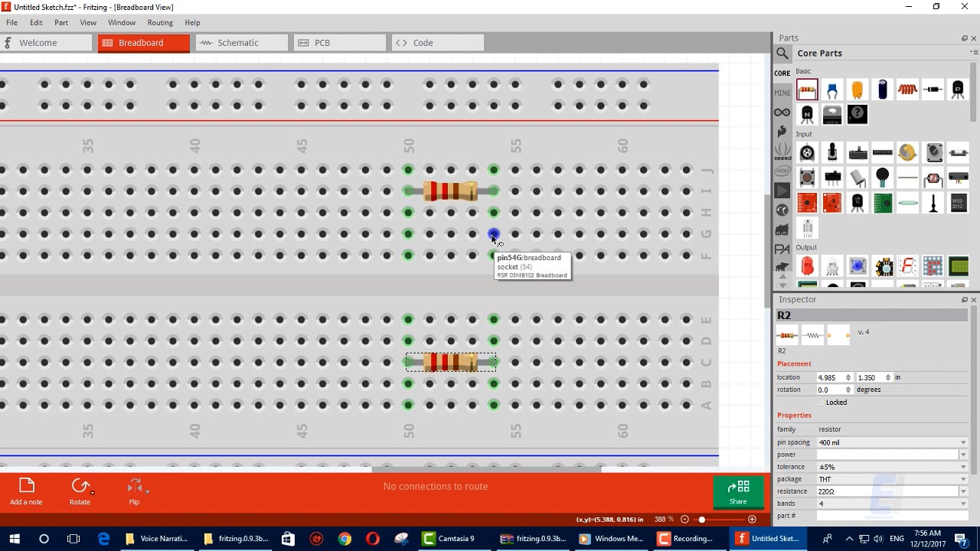The width and height of the screenshot is (980, 551).
Task: Select the seven-segment display part
Action: pyautogui.click(x=907, y=266)
